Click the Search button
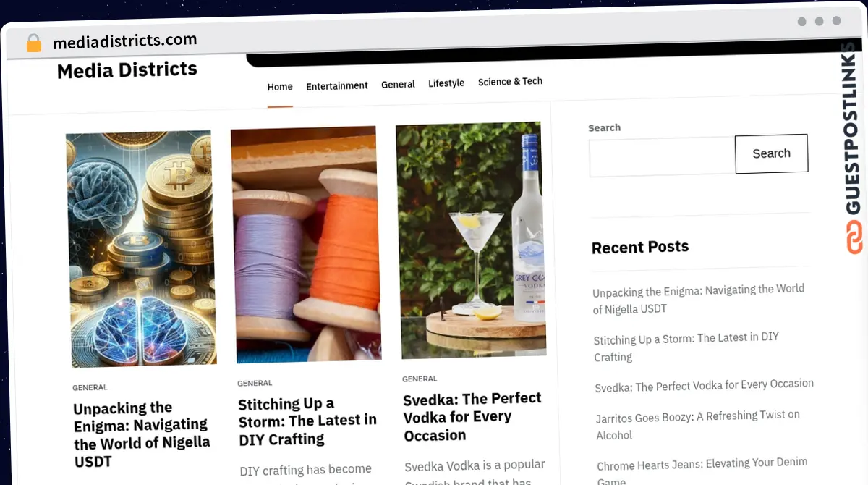The height and width of the screenshot is (485, 868). pos(771,153)
